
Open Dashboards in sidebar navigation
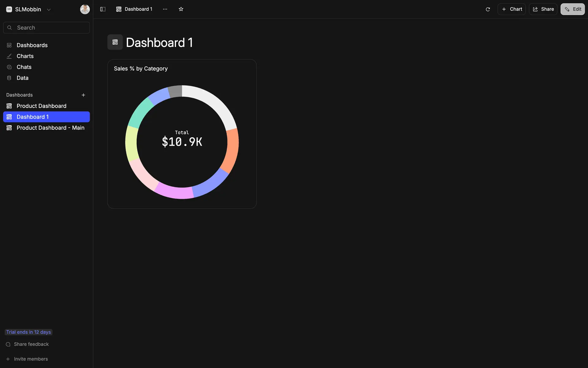pos(32,45)
